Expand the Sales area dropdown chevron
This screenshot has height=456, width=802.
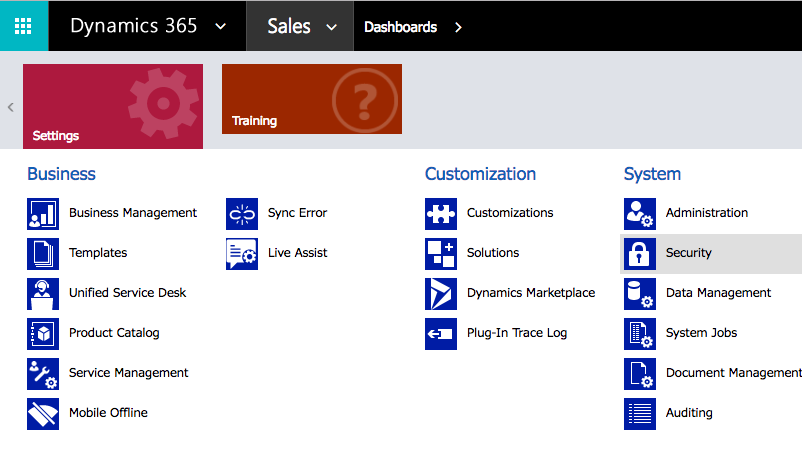coord(332,27)
